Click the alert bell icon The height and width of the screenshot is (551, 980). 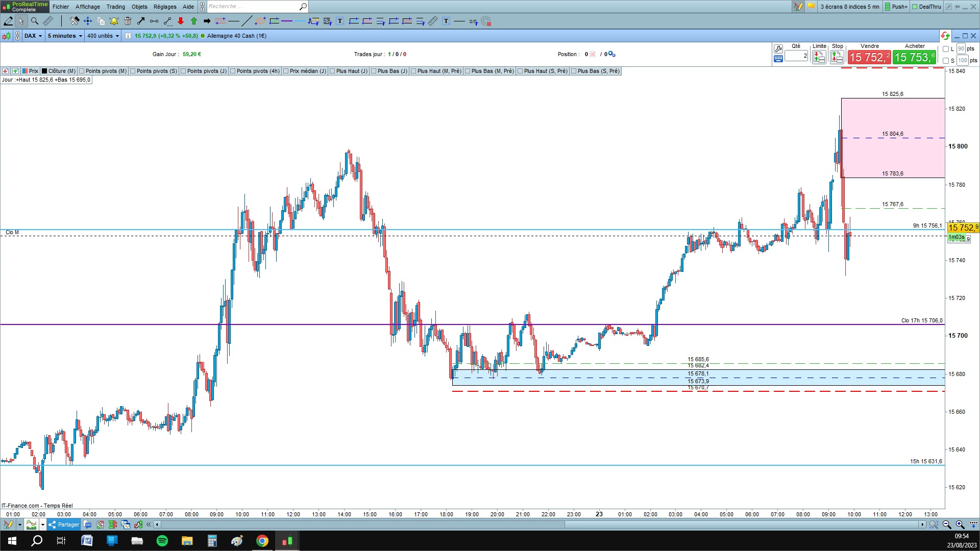click(x=114, y=21)
